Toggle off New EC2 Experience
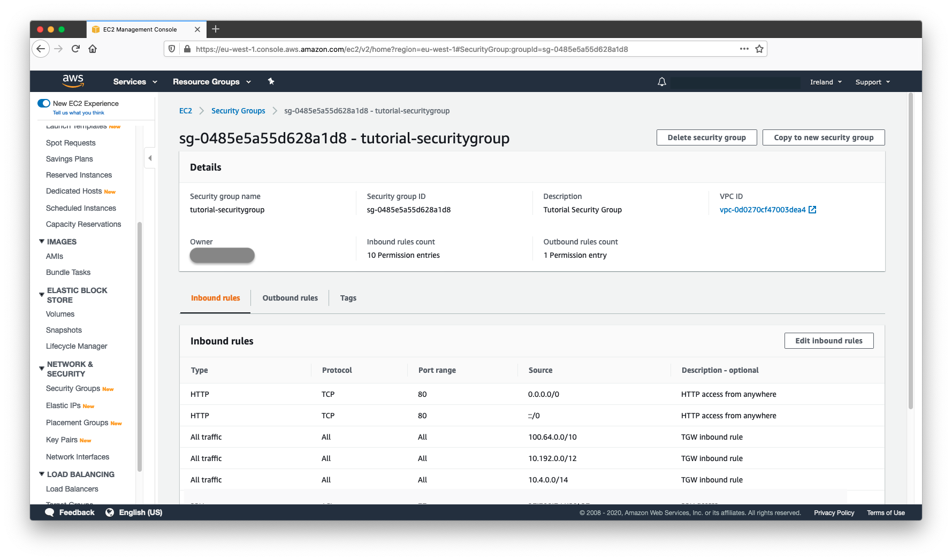 click(43, 103)
